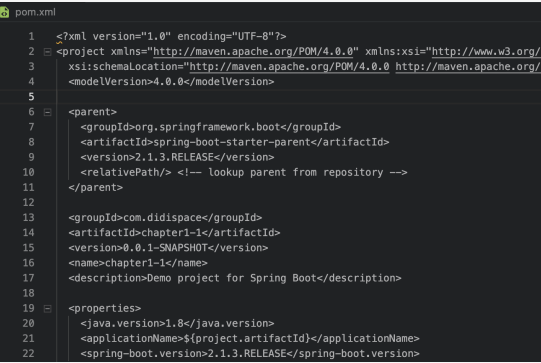Viewport: 541px width, 363px height.
Task: Click the ${project.artifactId} expression
Action: tap(247, 339)
